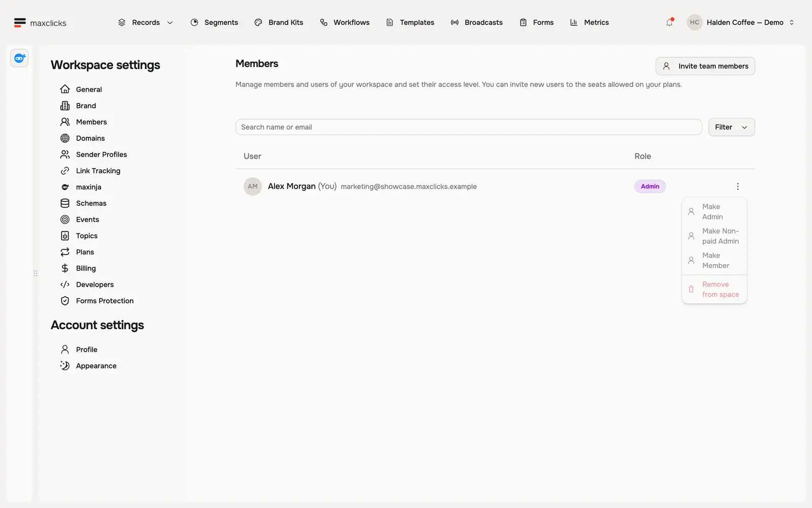Viewport: 812px width, 508px height.
Task: Click the Brand building icon
Action: point(65,106)
